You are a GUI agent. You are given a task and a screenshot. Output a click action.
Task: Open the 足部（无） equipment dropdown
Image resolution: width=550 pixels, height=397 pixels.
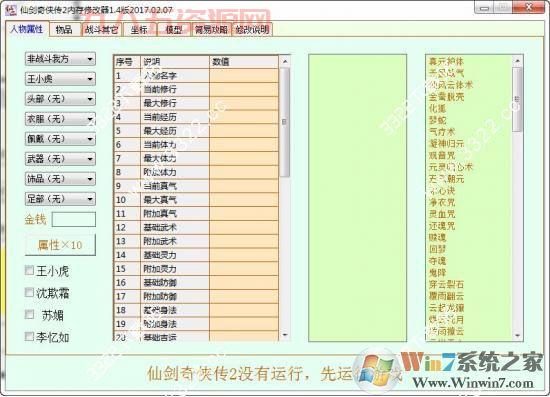pos(60,199)
